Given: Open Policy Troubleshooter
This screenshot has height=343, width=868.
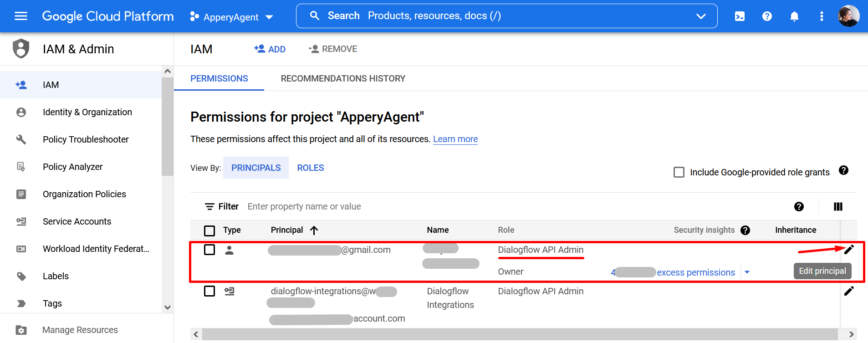Looking at the screenshot, I should point(81,139).
